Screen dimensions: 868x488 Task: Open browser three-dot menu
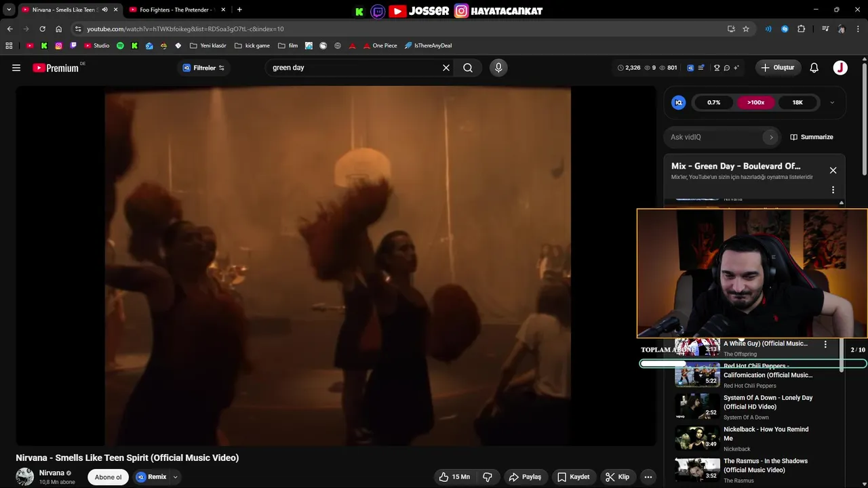859,28
